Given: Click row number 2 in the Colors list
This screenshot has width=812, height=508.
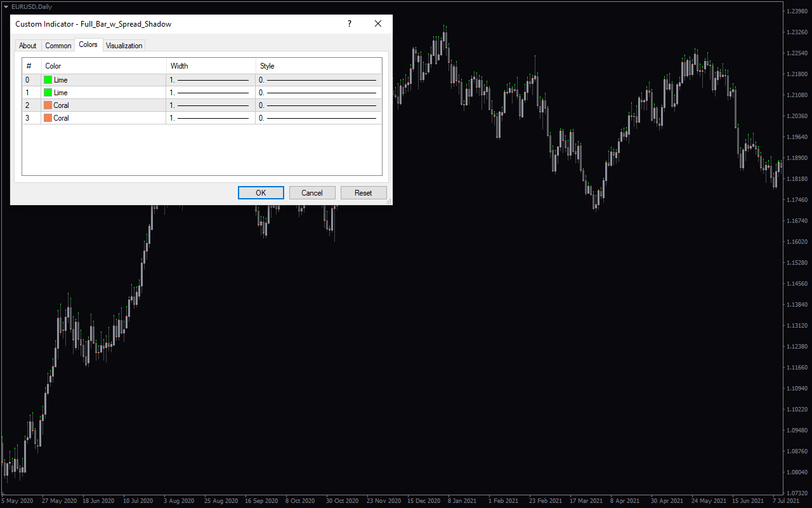Looking at the screenshot, I should coord(27,105).
